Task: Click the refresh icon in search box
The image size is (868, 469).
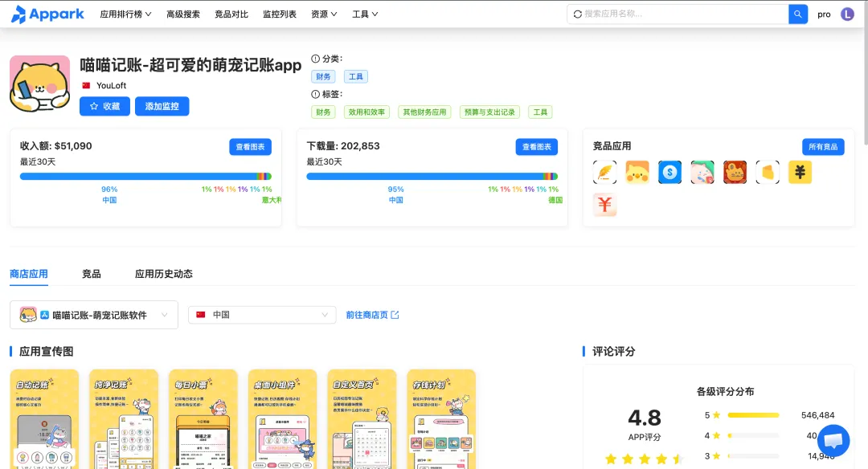Action: point(577,14)
